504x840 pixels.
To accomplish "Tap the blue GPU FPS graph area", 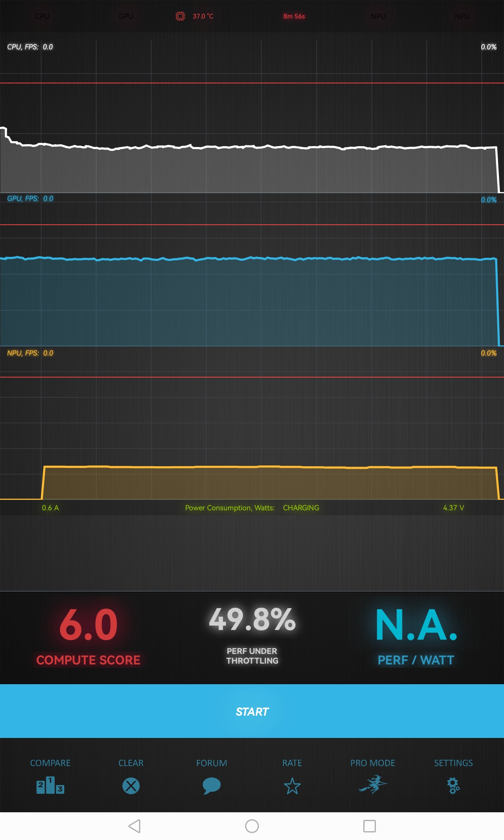I will click(x=252, y=302).
